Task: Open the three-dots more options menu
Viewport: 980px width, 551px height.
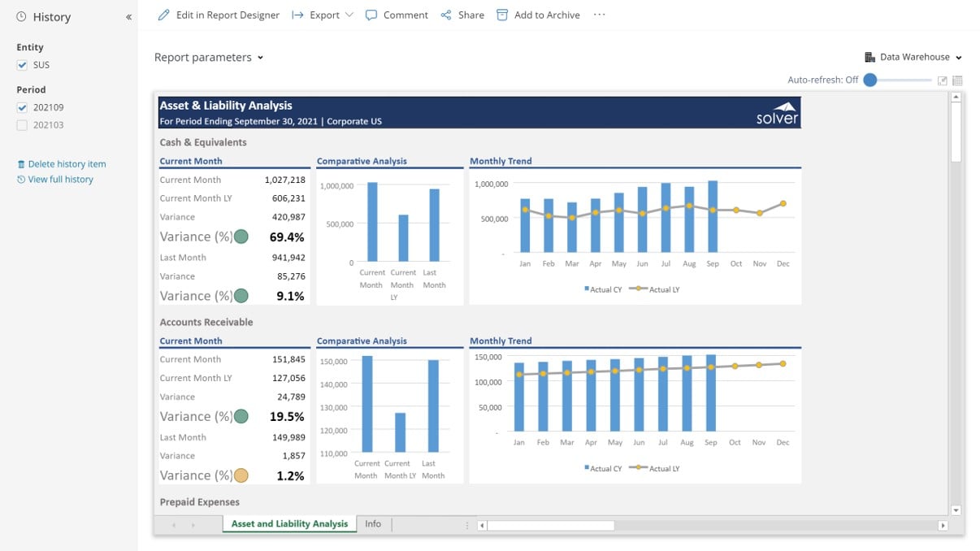Action: [x=599, y=15]
